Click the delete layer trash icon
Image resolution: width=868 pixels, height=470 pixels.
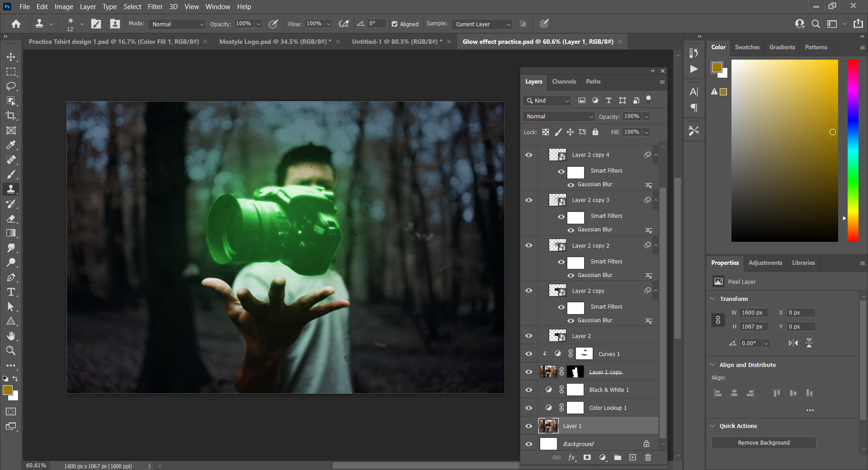click(x=648, y=457)
